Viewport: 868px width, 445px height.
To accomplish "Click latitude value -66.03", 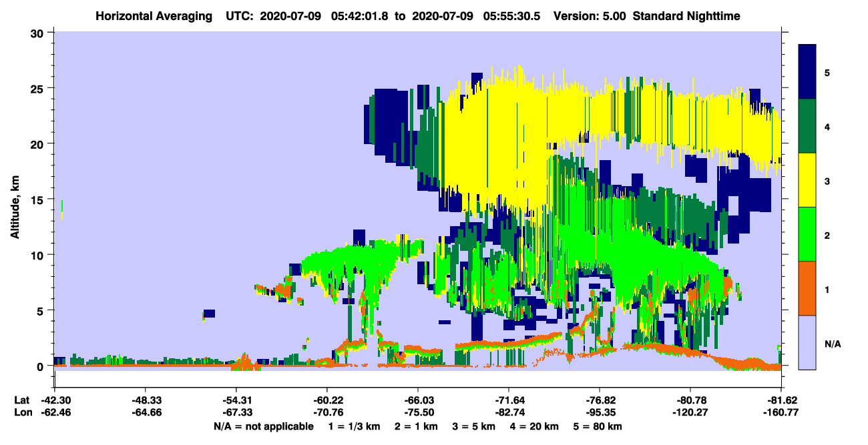I will tap(418, 400).
